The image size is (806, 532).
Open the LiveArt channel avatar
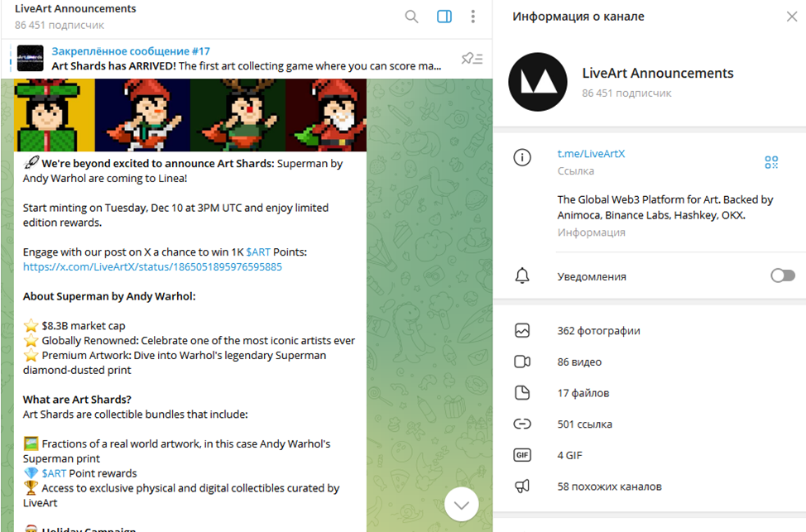538,82
